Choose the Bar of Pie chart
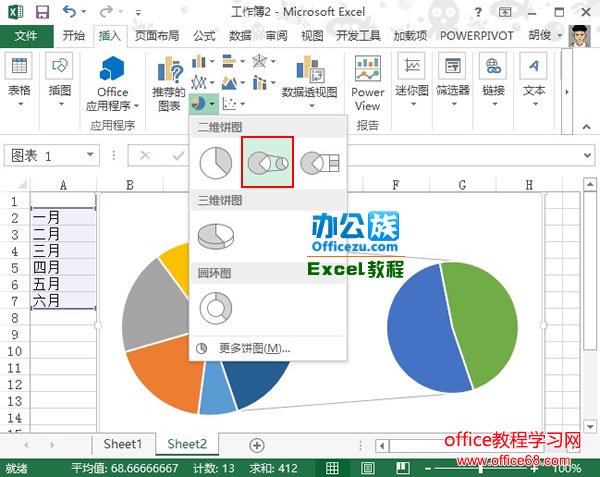Screen dimensions: 600x477 click(x=320, y=163)
